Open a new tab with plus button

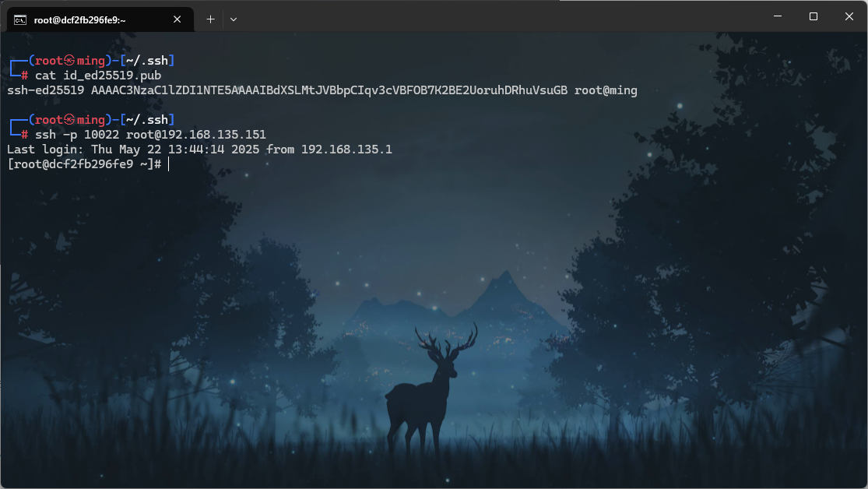210,19
